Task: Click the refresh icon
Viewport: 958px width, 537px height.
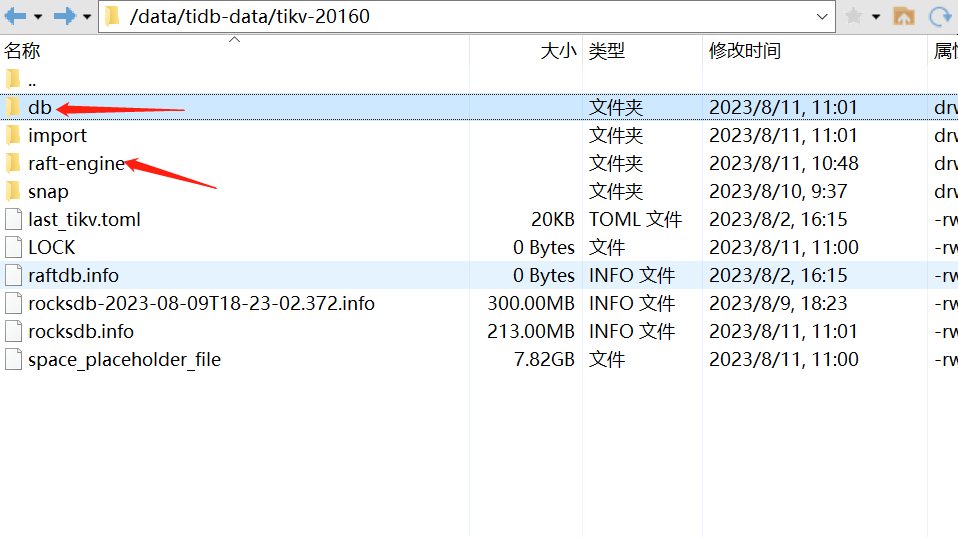Action: click(940, 16)
